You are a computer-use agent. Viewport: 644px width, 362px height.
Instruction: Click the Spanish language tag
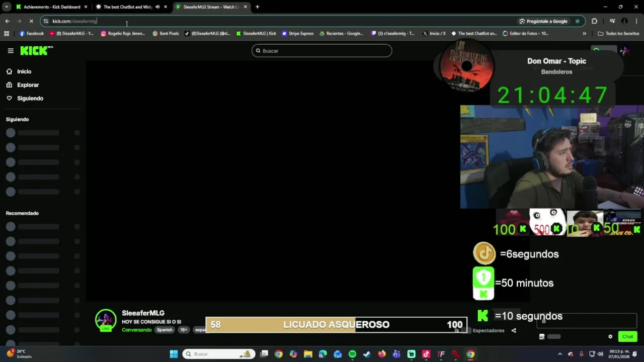coord(165,330)
